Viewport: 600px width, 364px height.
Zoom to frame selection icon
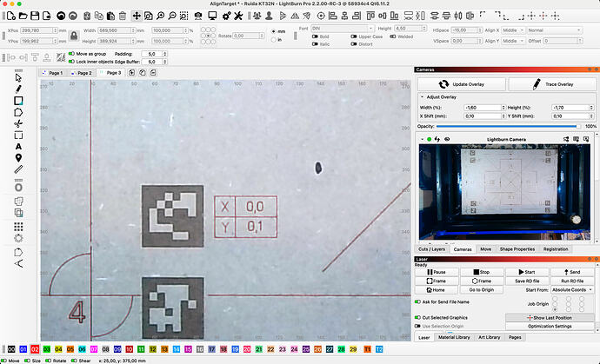pos(184,16)
